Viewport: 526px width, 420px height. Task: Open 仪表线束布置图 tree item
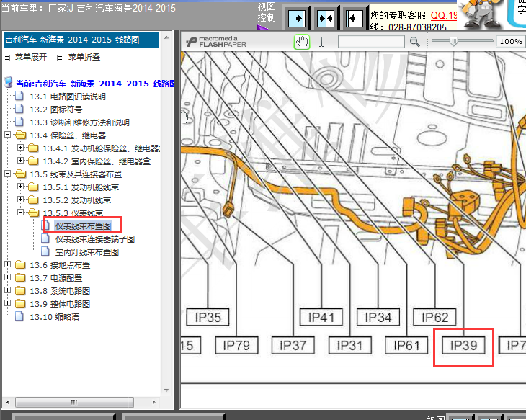point(83,226)
